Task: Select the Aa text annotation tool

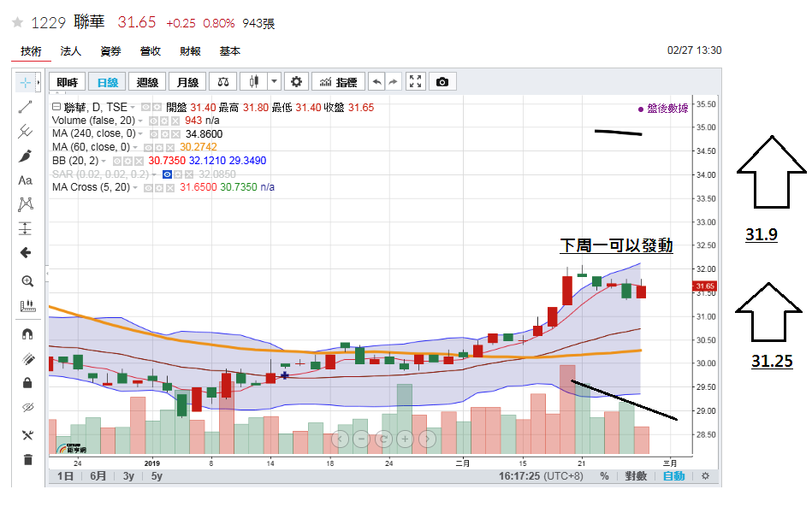Action: [25, 180]
